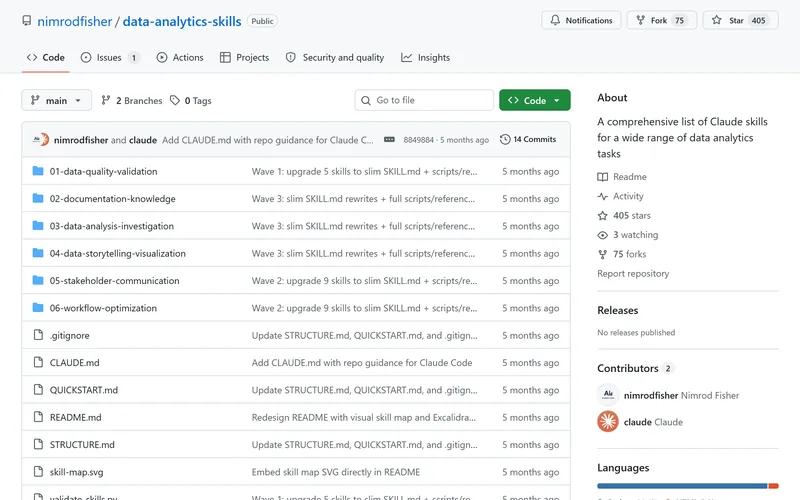Screen dimensions: 800x500
Task: Open 'Redesign README with visual skill map' commit
Action: tap(364, 417)
